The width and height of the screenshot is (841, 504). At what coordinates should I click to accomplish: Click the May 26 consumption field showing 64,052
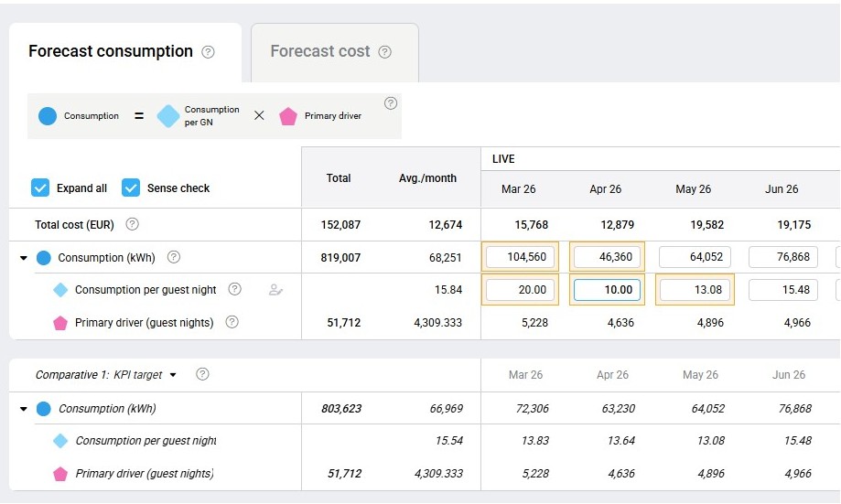point(693,257)
